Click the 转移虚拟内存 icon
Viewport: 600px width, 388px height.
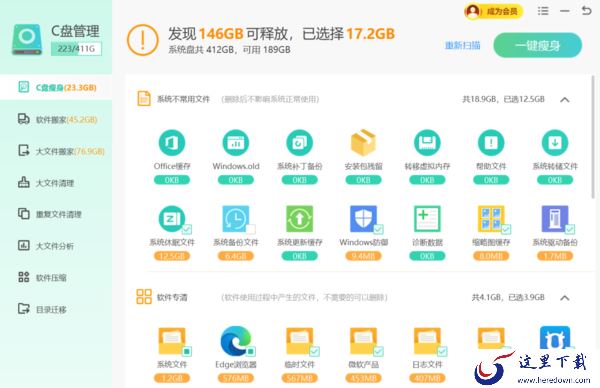(427, 143)
